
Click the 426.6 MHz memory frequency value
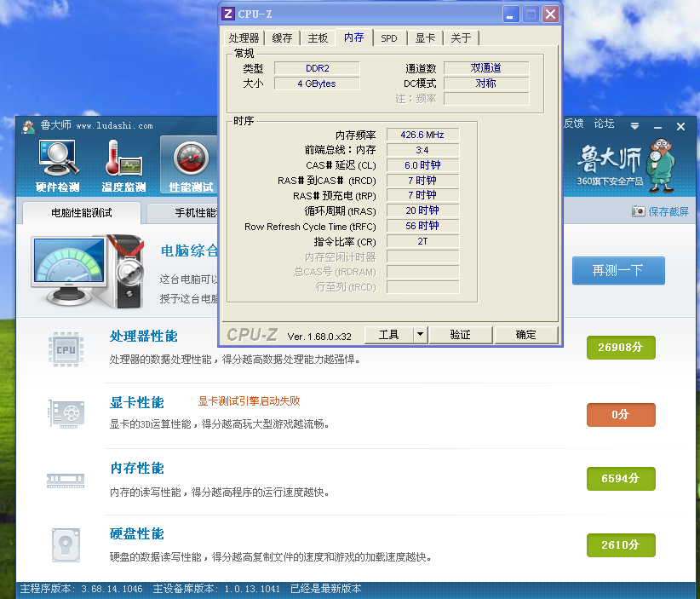click(422, 135)
